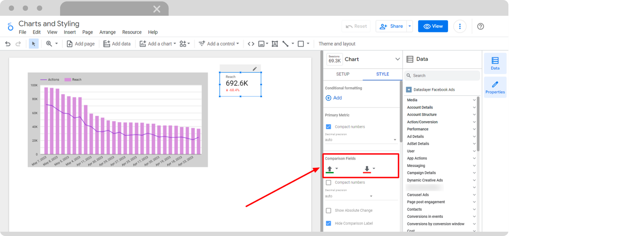Add a conditional formatting rule

point(333,98)
